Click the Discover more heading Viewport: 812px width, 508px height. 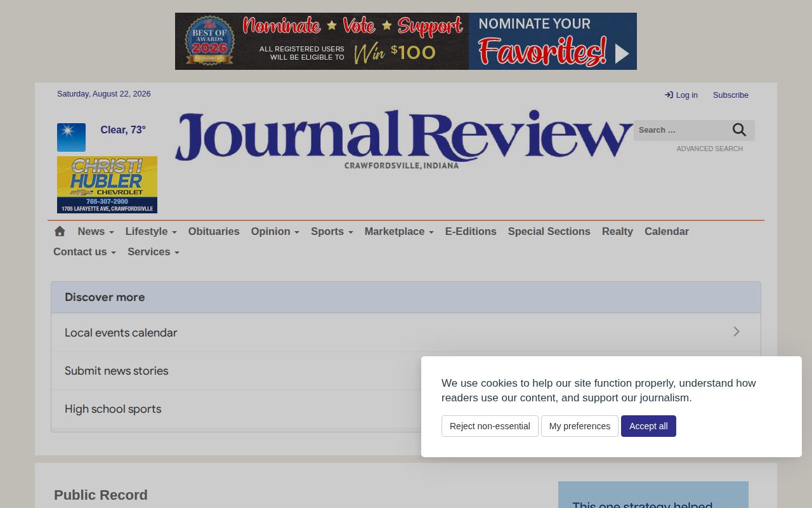pyautogui.click(x=105, y=297)
